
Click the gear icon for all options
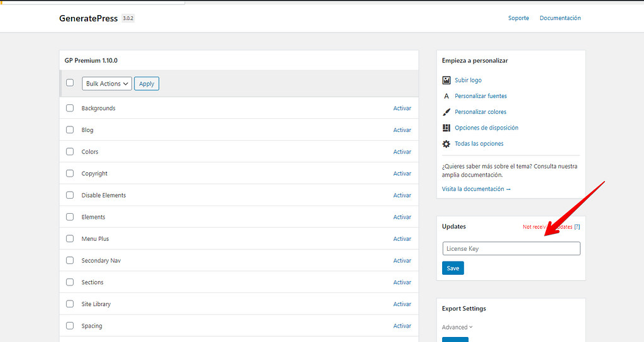446,144
